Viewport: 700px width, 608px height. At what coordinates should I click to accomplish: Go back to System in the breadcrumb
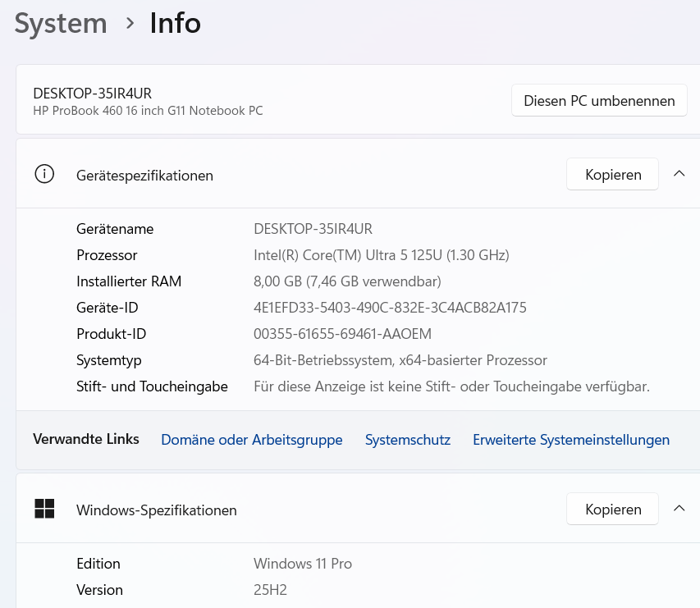coord(61,23)
